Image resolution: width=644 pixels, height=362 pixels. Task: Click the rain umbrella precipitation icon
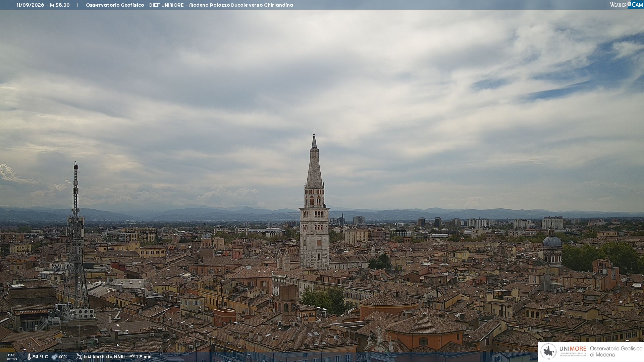coord(132,357)
